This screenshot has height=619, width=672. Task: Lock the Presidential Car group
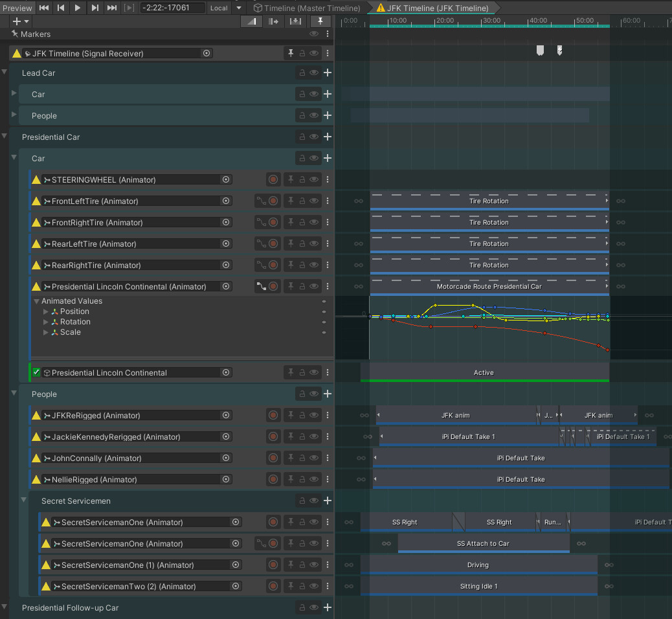(x=302, y=137)
